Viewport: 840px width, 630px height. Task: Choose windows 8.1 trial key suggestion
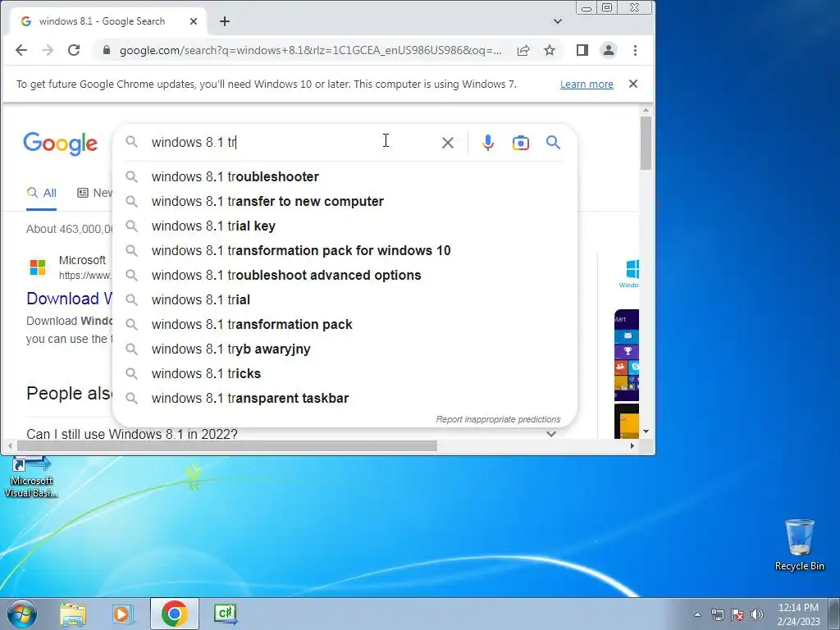coord(345,226)
